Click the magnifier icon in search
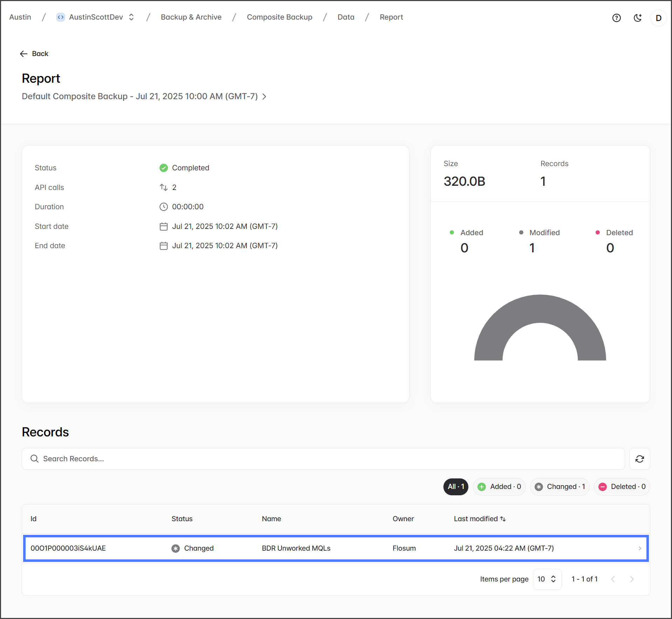The width and height of the screenshot is (672, 619). 34,459
